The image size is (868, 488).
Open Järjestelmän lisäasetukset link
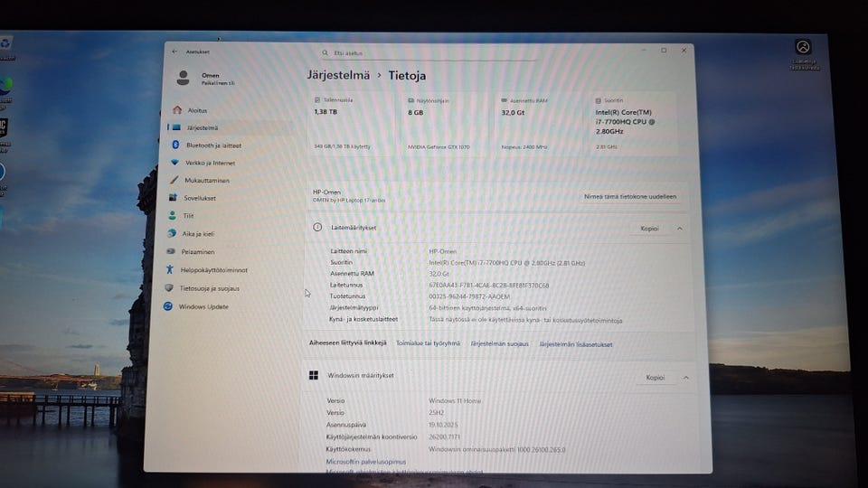[576, 344]
